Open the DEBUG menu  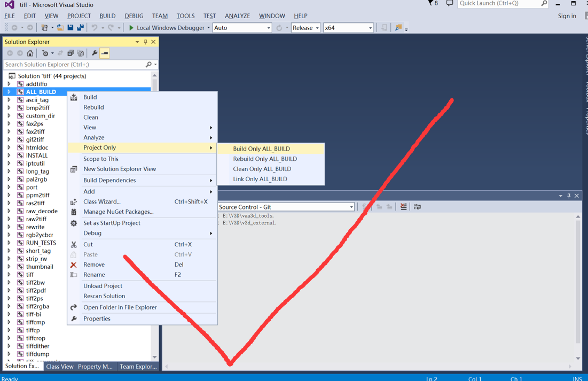(x=134, y=16)
